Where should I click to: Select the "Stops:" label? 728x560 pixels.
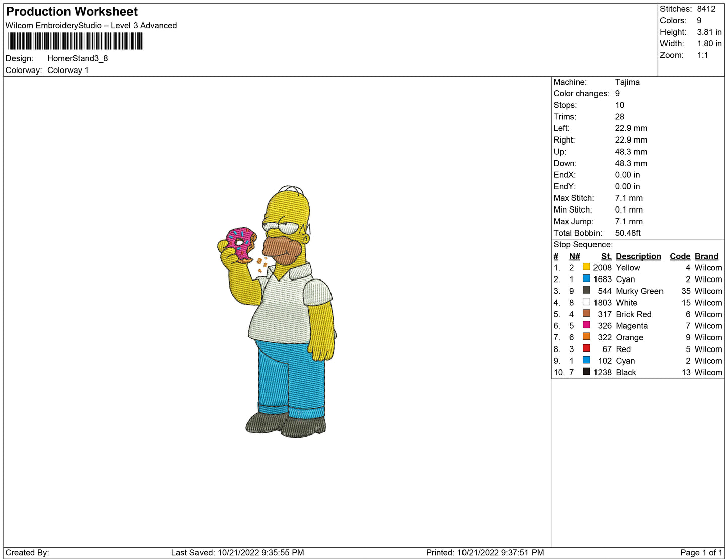pos(565,105)
